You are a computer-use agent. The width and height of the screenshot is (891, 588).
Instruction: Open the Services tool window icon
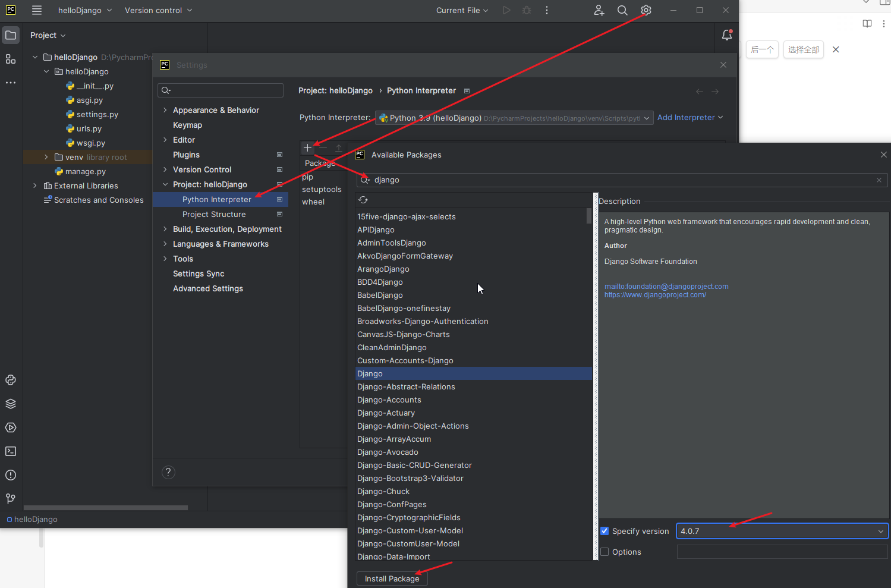(x=11, y=427)
